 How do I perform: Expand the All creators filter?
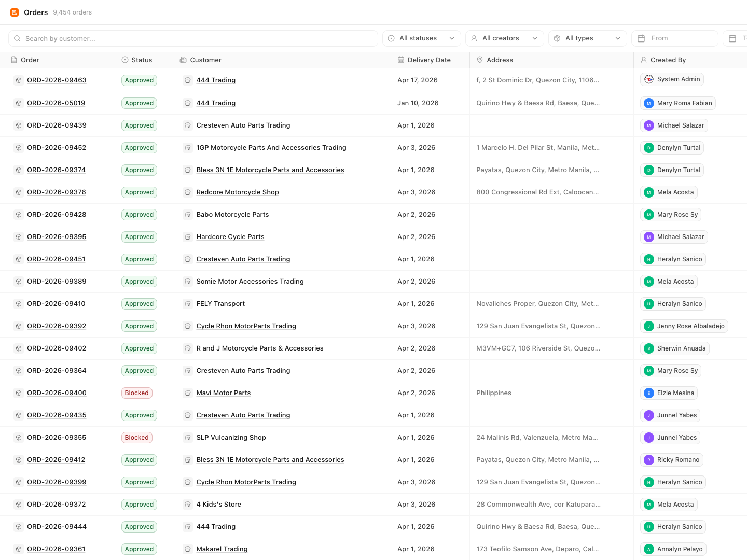(x=505, y=38)
